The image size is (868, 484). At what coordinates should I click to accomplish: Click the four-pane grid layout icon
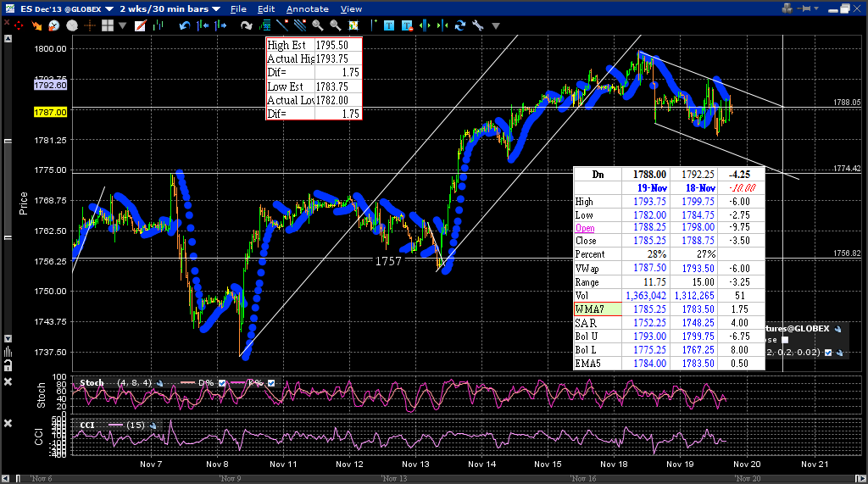point(108,25)
